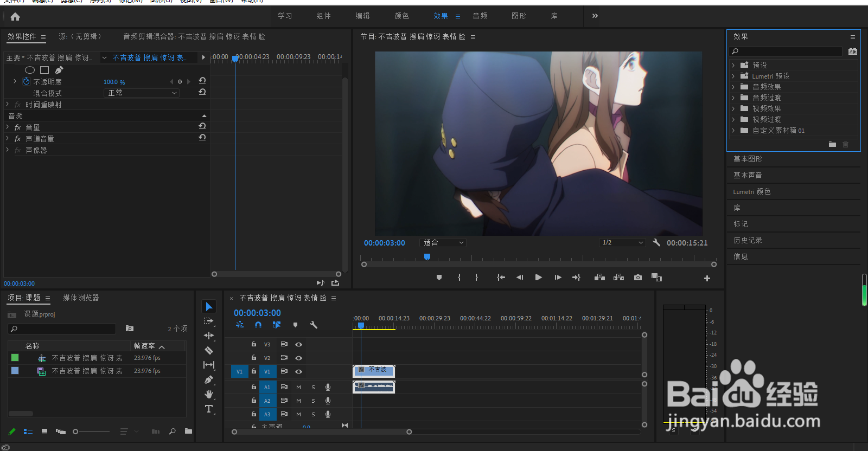
Task: Select the Ripple Edit tool
Action: [209, 336]
